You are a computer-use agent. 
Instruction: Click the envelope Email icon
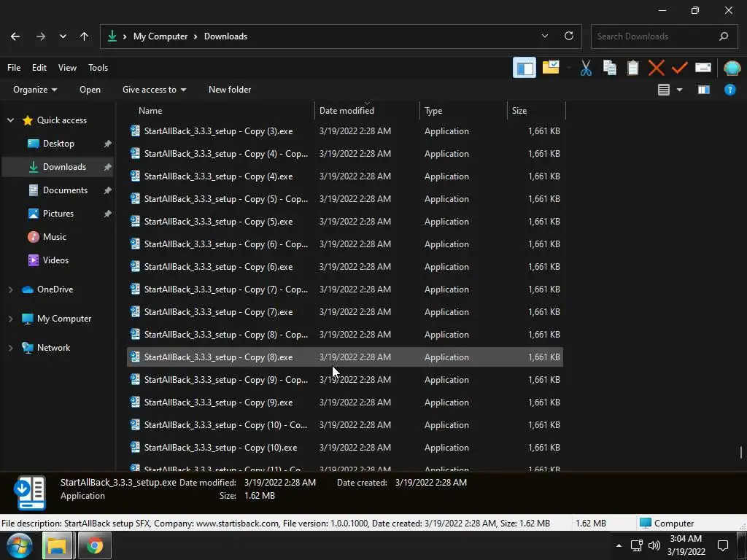tap(703, 68)
